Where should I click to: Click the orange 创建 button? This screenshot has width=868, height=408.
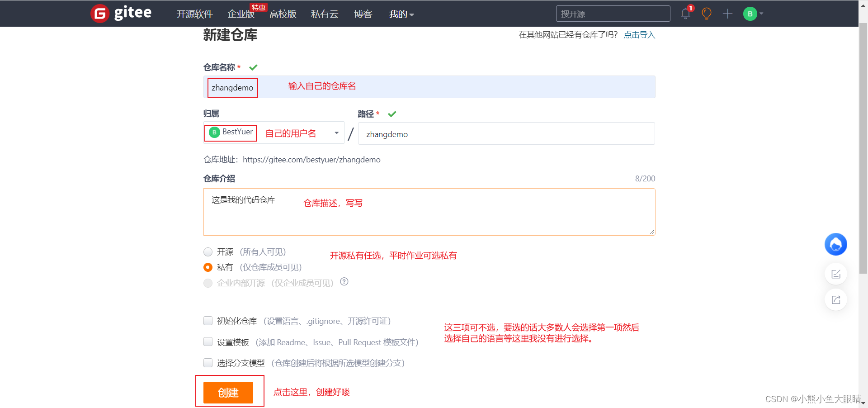tap(228, 392)
